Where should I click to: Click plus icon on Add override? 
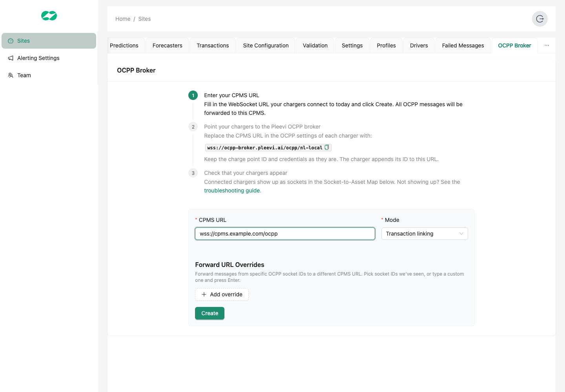click(204, 294)
